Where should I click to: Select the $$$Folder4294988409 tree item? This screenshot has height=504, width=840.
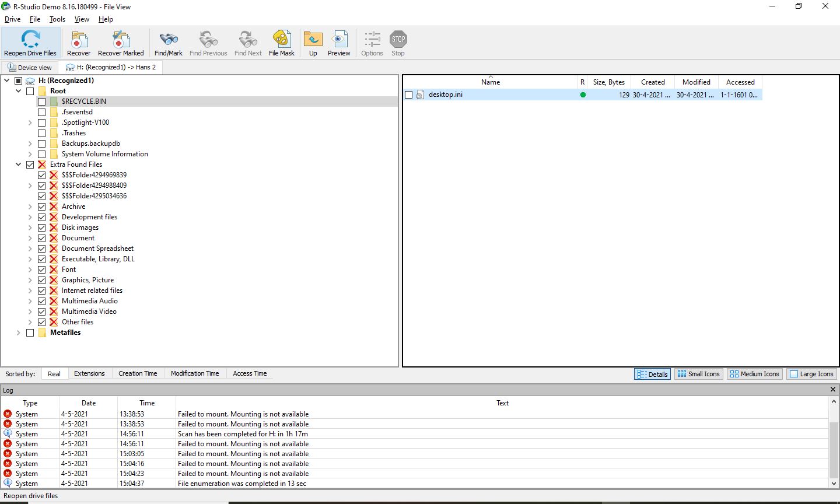coord(94,185)
